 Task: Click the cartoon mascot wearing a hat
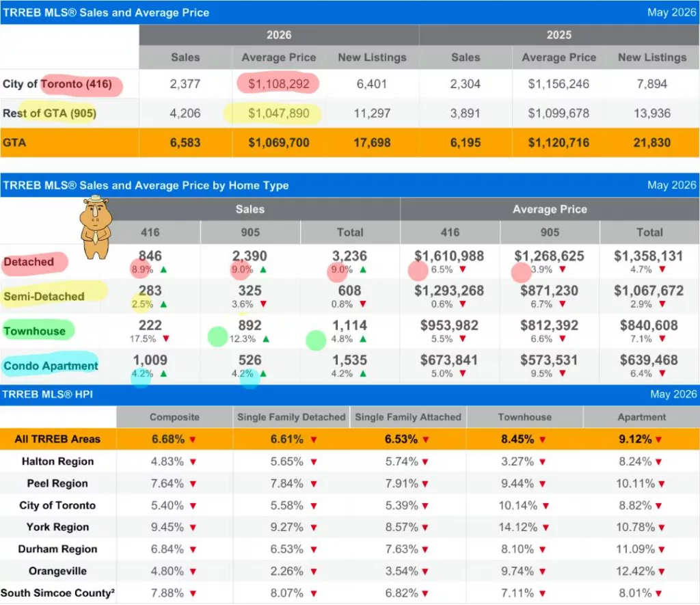96,227
